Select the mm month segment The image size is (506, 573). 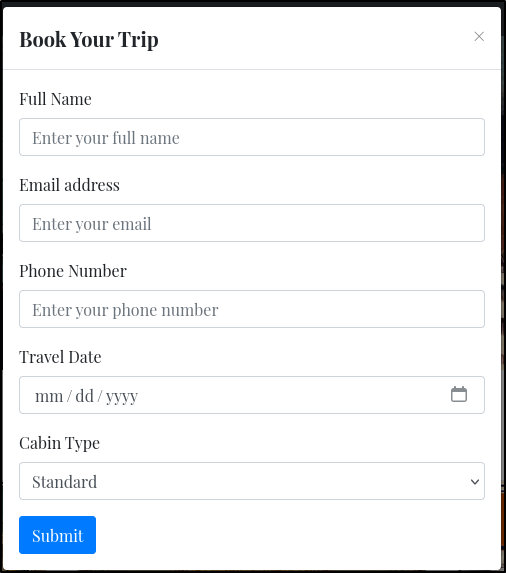click(x=49, y=396)
